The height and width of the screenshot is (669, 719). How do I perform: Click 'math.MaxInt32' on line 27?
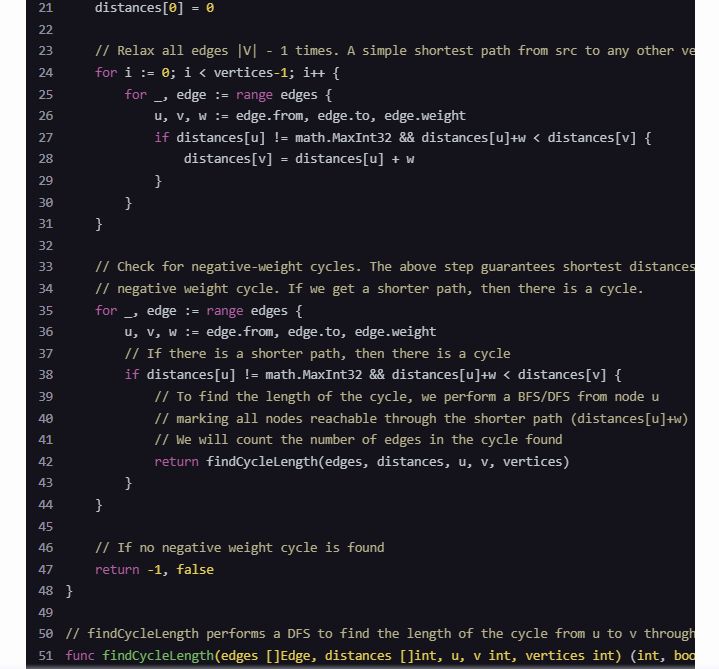pyautogui.click(x=343, y=138)
